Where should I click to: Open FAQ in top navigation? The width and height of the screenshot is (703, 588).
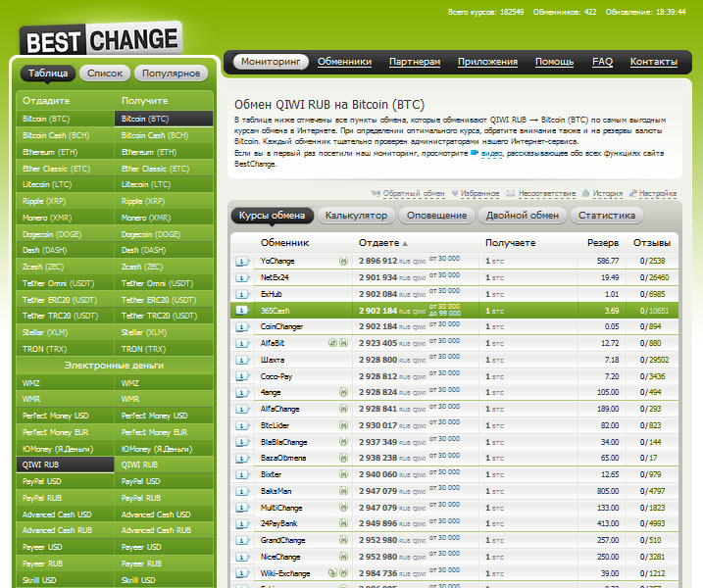point(602,62)
